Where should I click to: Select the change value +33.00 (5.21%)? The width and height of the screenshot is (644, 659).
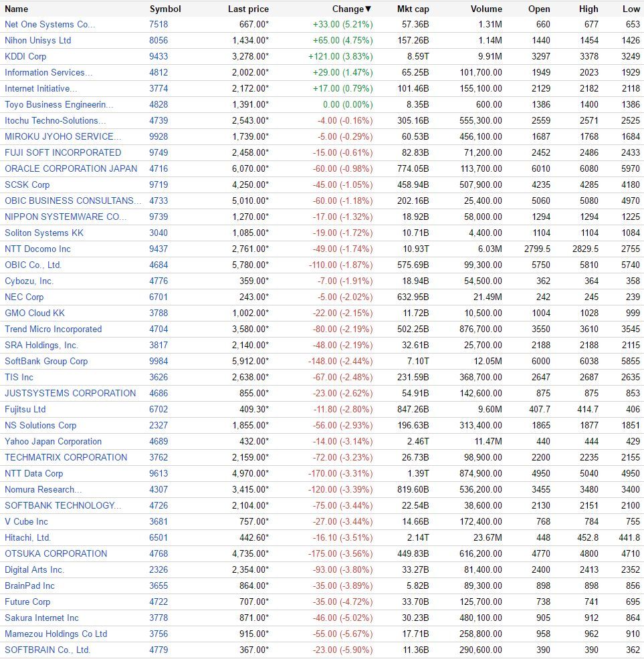[x=342, y=24]
